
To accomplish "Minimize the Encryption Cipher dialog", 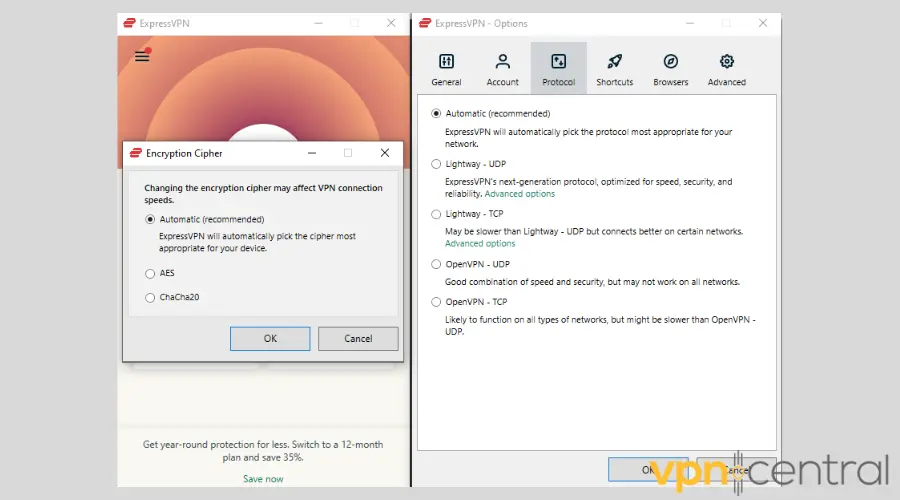I will pos(312,153).
